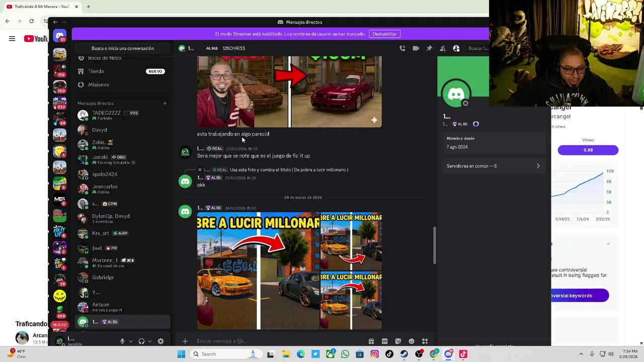Expand Servidores en común — 5
644x362 pixels.
[x=493, y=166]
